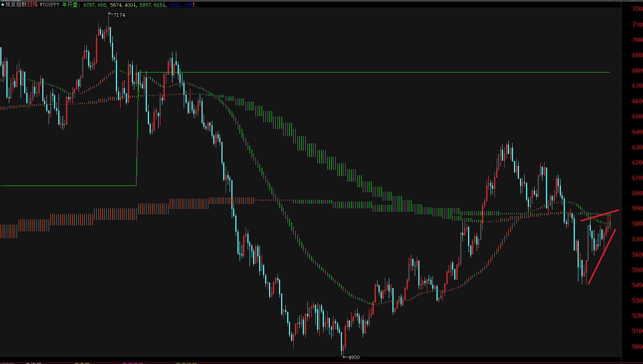
Task: Click the cyan star icon beside 纸浆指数
Action: pyautogui.click(x=3, y=5)
